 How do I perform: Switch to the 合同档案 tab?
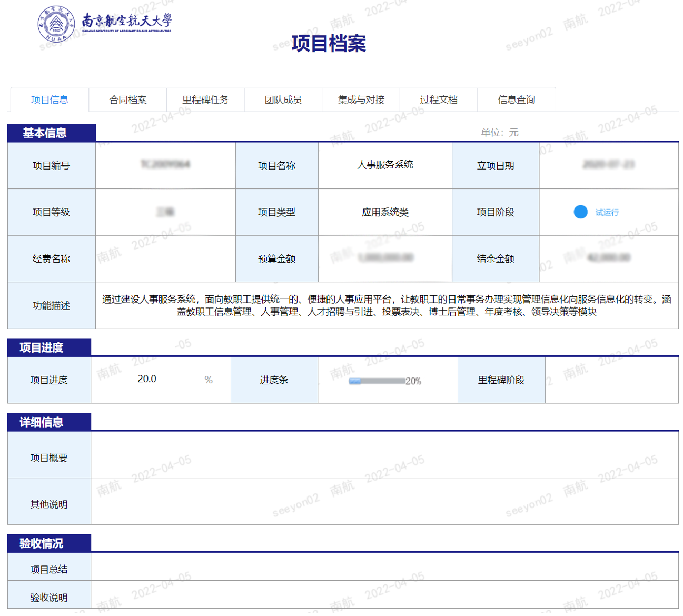(x=128, y=100)
